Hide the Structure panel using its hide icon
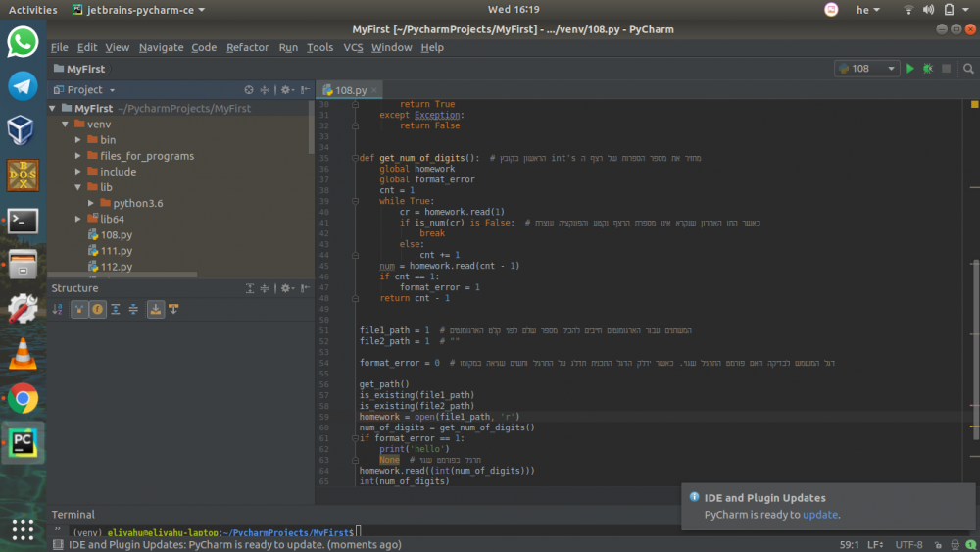The width and height of the screenshot is (980, 552). [x=304, y=288]
